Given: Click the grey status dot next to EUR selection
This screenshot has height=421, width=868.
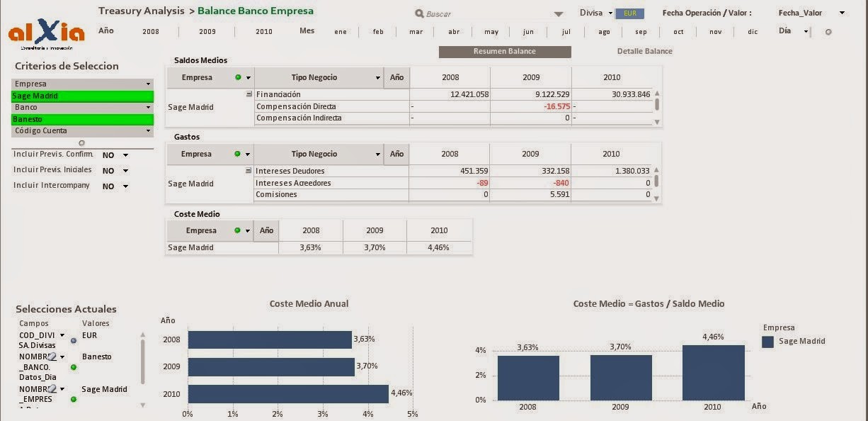Looking at the screenshot, I should tap(74, 341).
